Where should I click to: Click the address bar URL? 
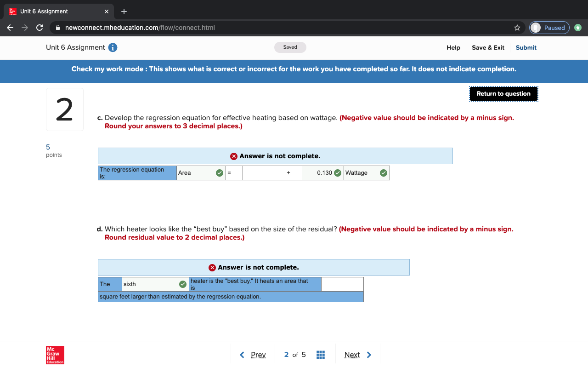coord(140,28)
